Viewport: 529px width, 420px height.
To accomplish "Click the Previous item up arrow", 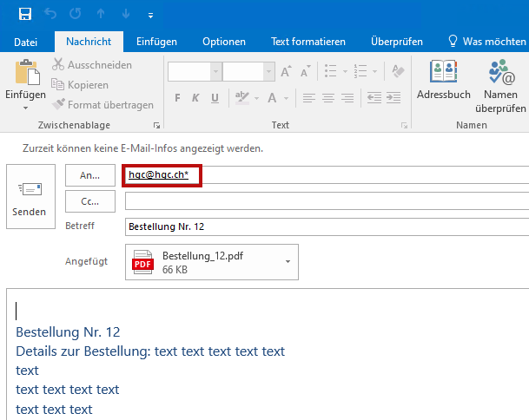I will (101, 14).
